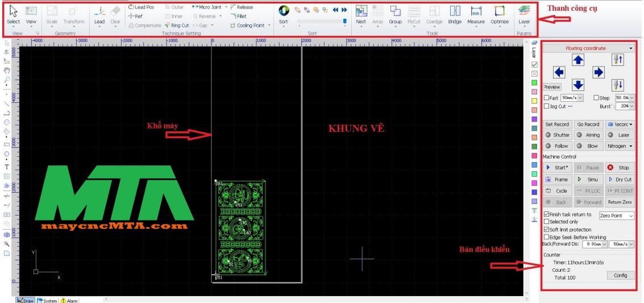Image resolution: width=644 pixels, height=303 pixels.
Task: Toggle Soft limit protection checkbox
Action: click(x=547, y=230)
